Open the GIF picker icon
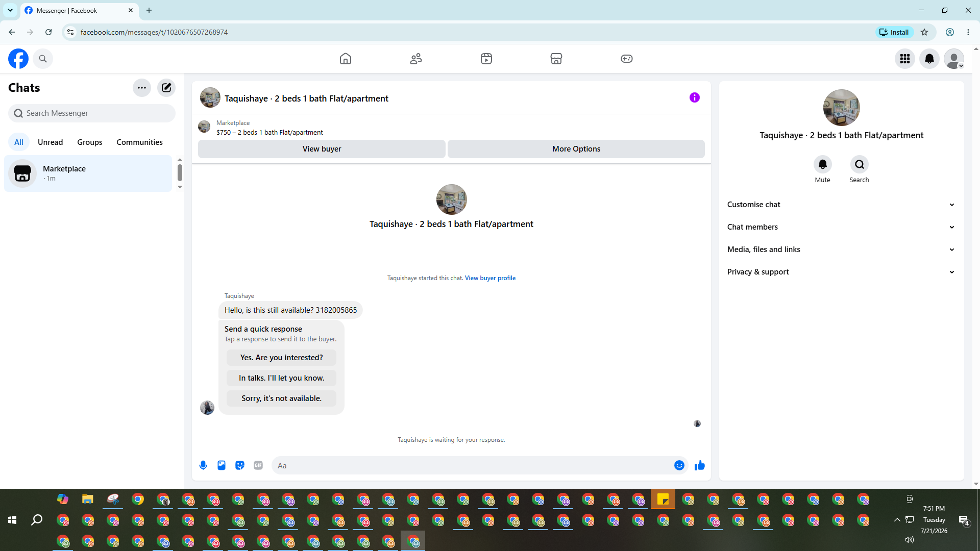This screenshot has width=980, height=551. click(x=258, y=465)
